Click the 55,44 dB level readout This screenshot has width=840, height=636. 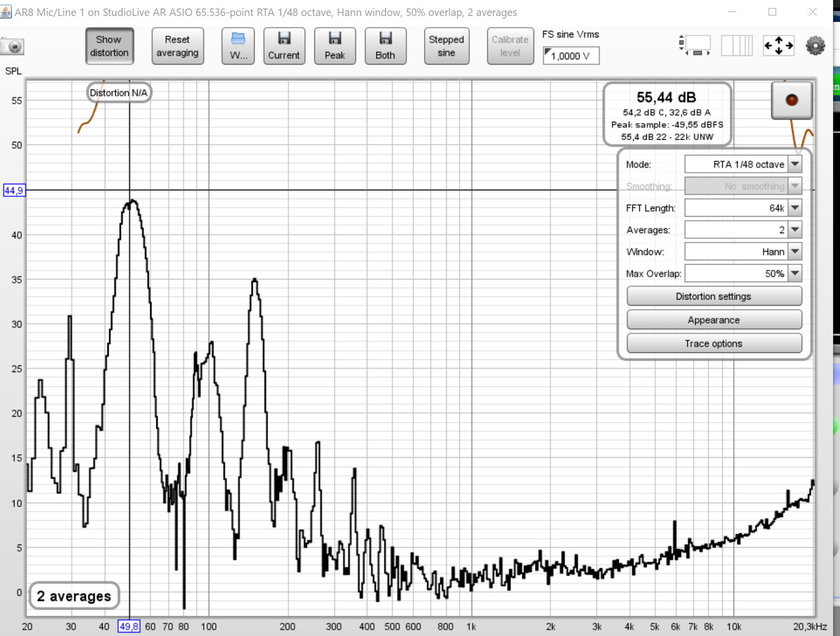click(666, 97)
